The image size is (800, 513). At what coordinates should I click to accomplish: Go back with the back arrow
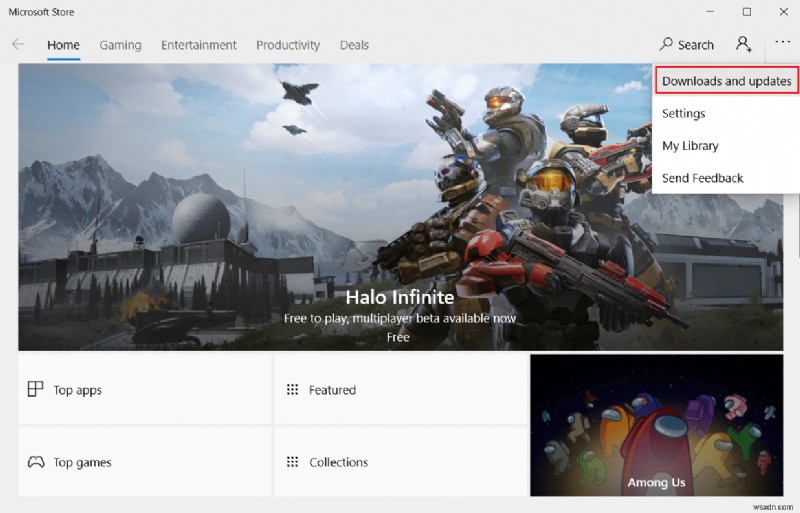tap(18, 44)
